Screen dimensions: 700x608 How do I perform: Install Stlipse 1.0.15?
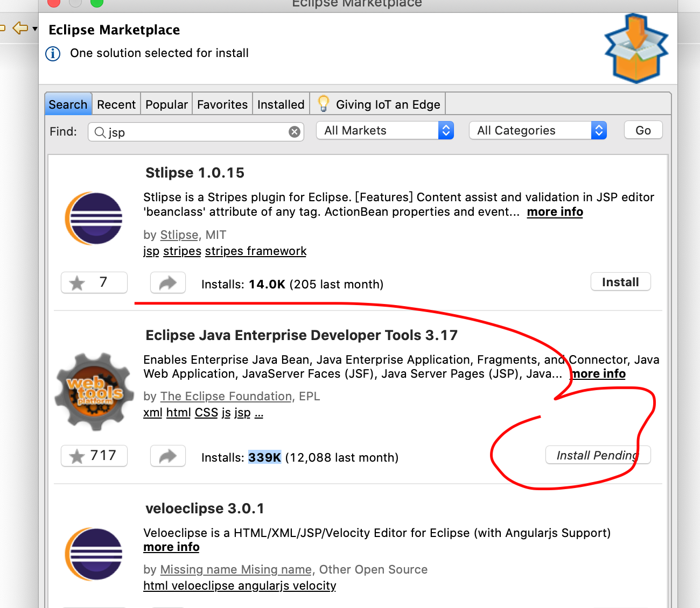[x=620, y=282]
